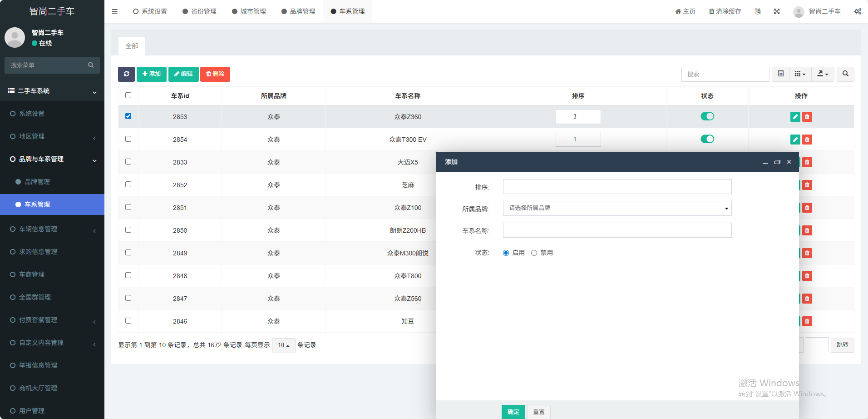Click green edit icon for row 2853
This screenshot has width=868, height=419.
click(x=795, y=117)
